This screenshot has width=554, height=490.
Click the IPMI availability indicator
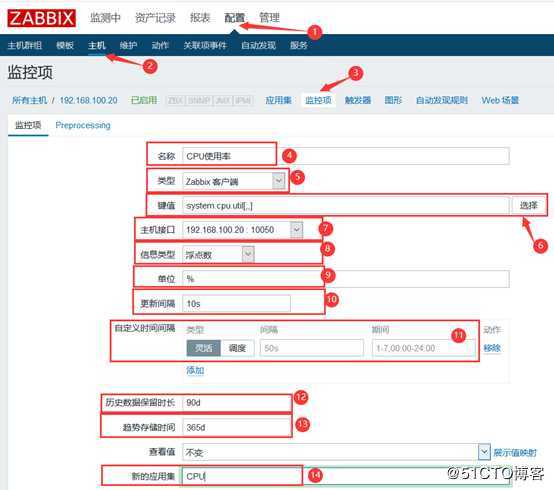243,100
